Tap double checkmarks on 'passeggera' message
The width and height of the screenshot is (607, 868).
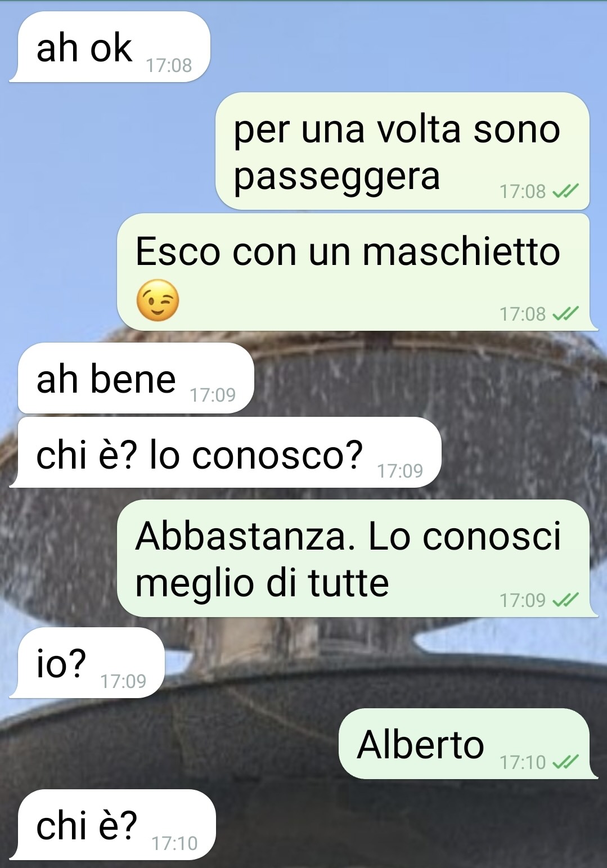[x=565, y=192]
